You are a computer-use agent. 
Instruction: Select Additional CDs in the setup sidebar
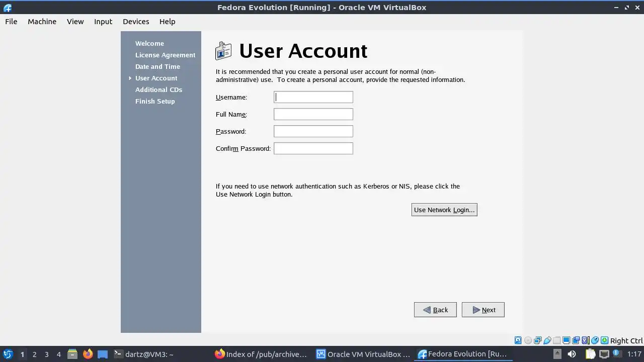(x=158, y=89)
